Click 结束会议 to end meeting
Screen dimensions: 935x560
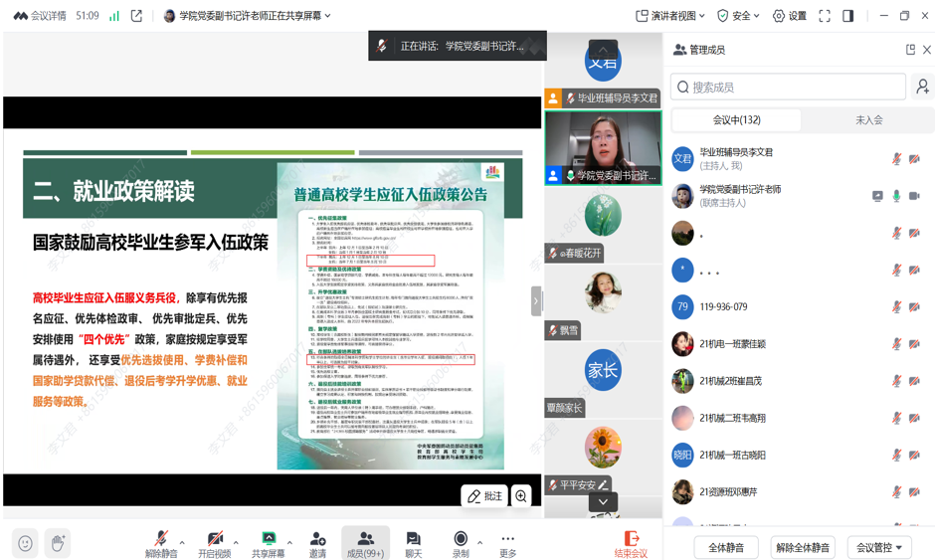click(631, 543)
